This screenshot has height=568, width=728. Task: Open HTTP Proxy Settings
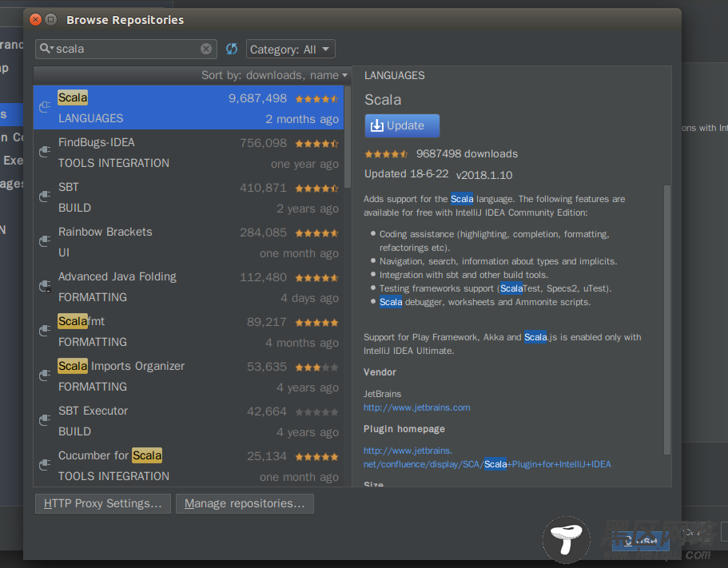103,503
